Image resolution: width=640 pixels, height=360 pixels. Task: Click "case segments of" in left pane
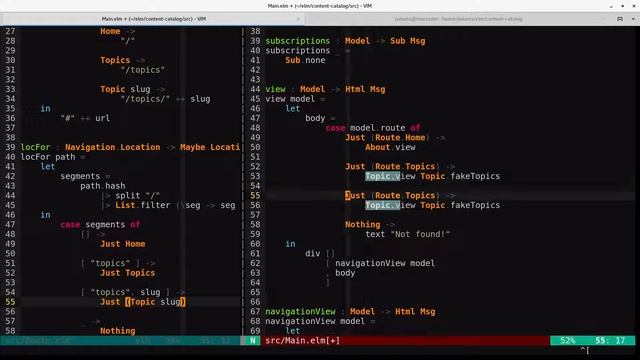(100, 224)
